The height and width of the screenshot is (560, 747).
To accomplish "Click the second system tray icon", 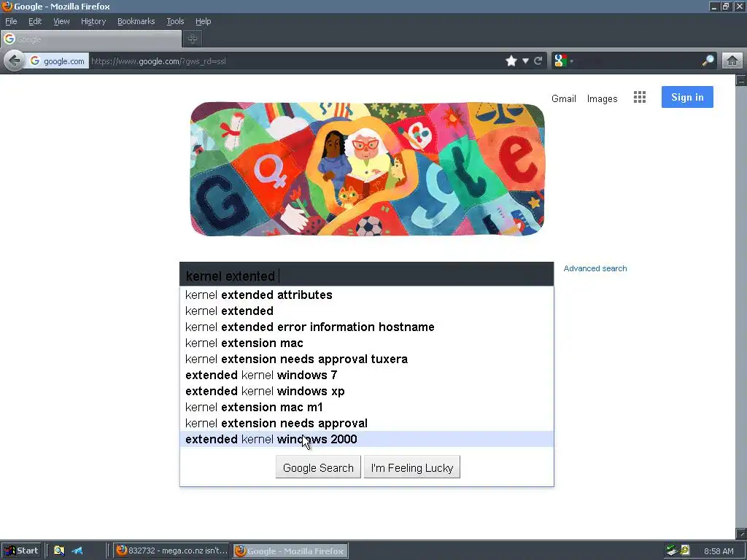I will 684,551.
